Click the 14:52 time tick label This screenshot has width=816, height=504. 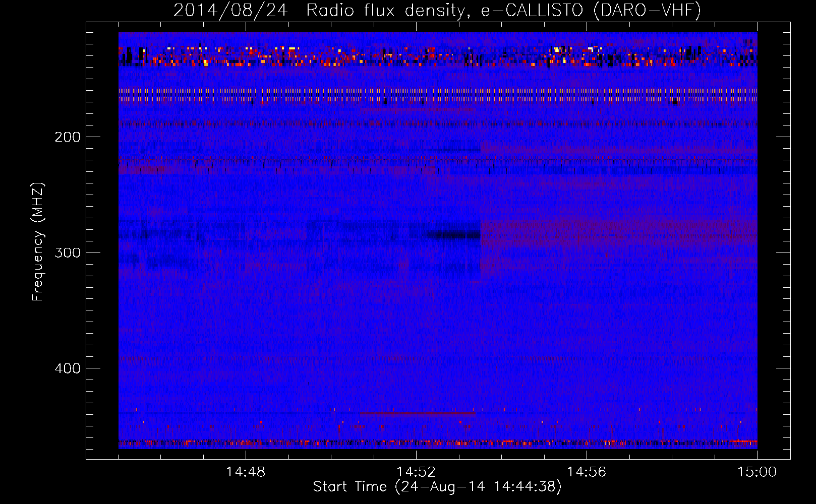(x=416, y=472)
